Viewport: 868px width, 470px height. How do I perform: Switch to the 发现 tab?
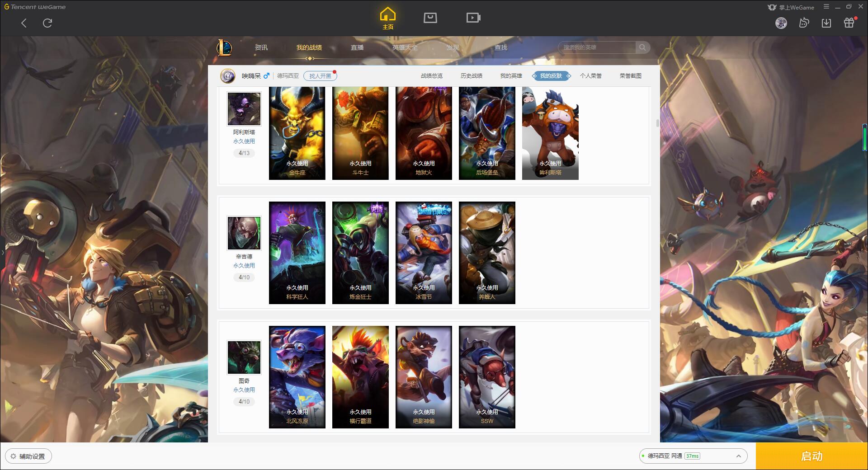pyautogui.click(x=453, y=47)
